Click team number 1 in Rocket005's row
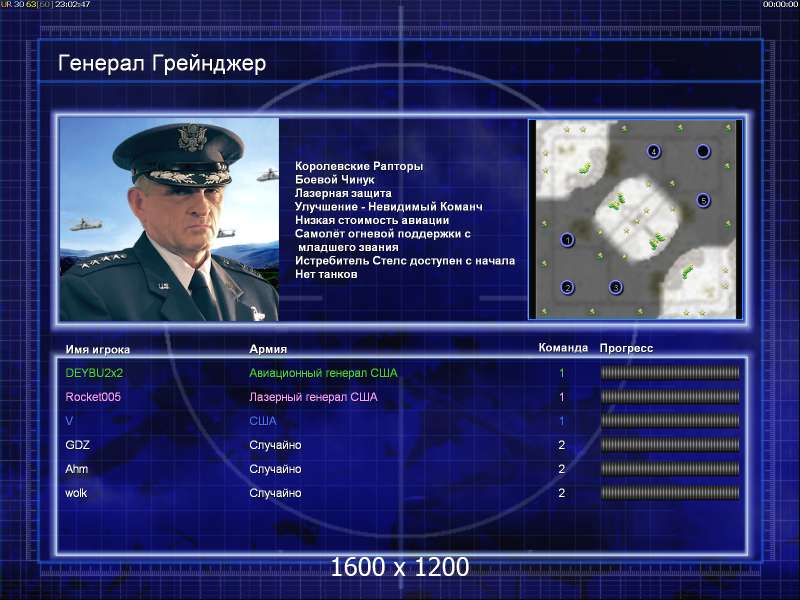The height and width of the screenshot is (600, 800). tap(562, 397)
